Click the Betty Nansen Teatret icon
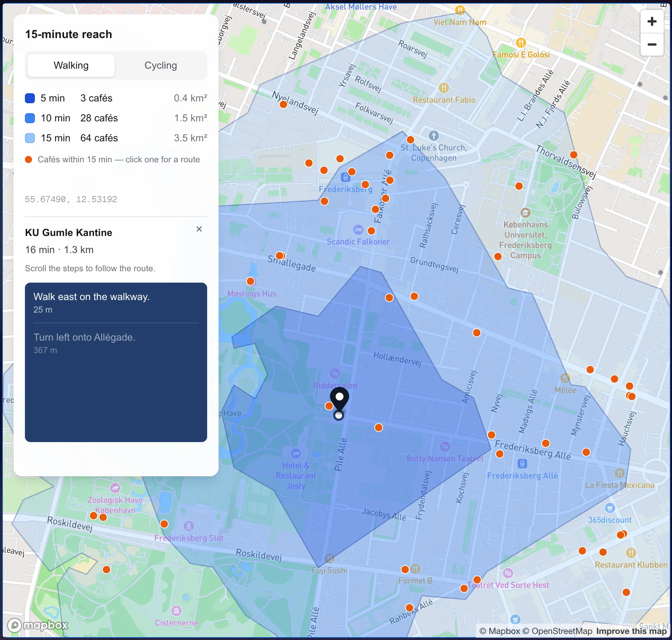This screenshot has width=672, height=640. (x=445, y=446)
